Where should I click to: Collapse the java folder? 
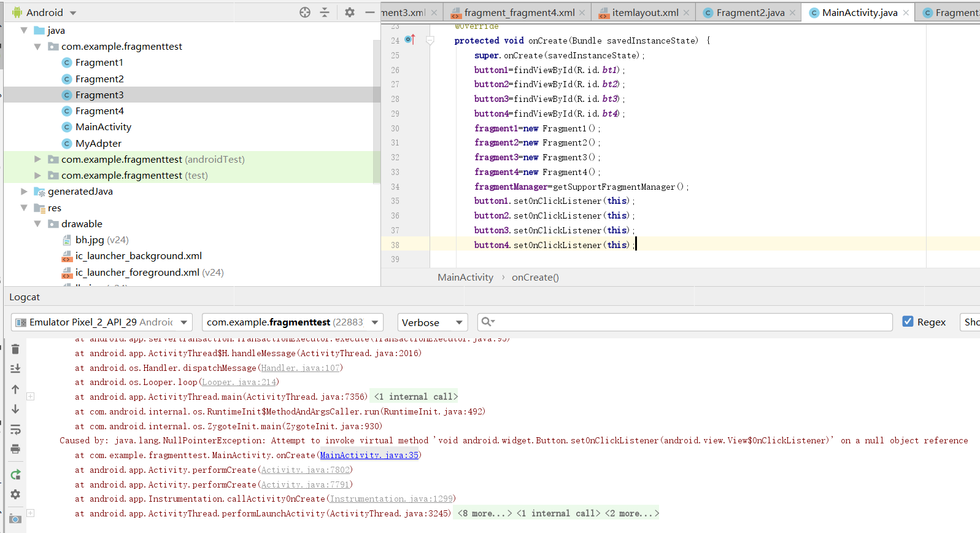[x=24, y=30]
